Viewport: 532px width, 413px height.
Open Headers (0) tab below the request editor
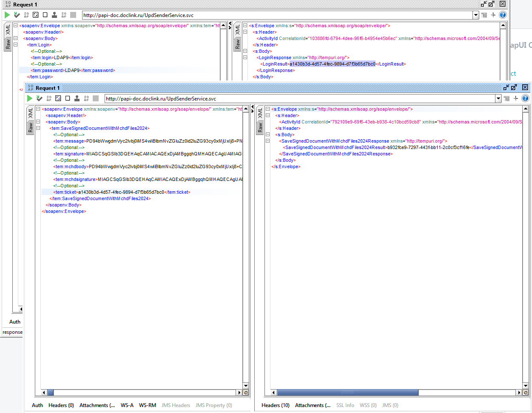point(61,405)
